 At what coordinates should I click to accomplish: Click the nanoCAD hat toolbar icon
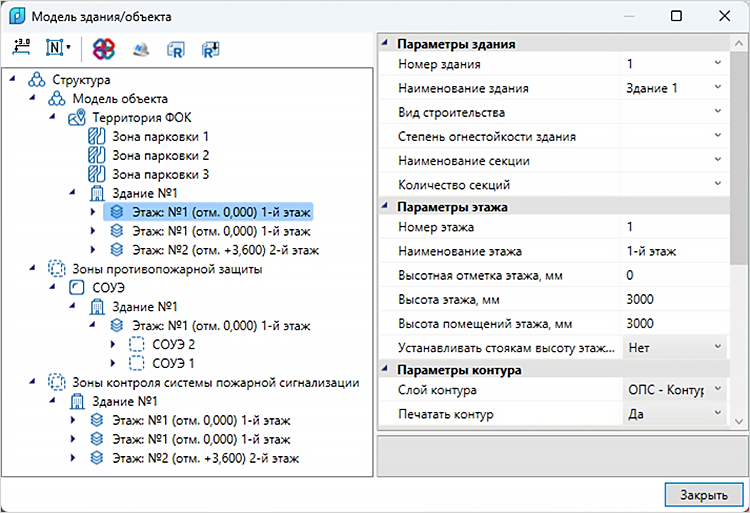click(x=141, y=49)
